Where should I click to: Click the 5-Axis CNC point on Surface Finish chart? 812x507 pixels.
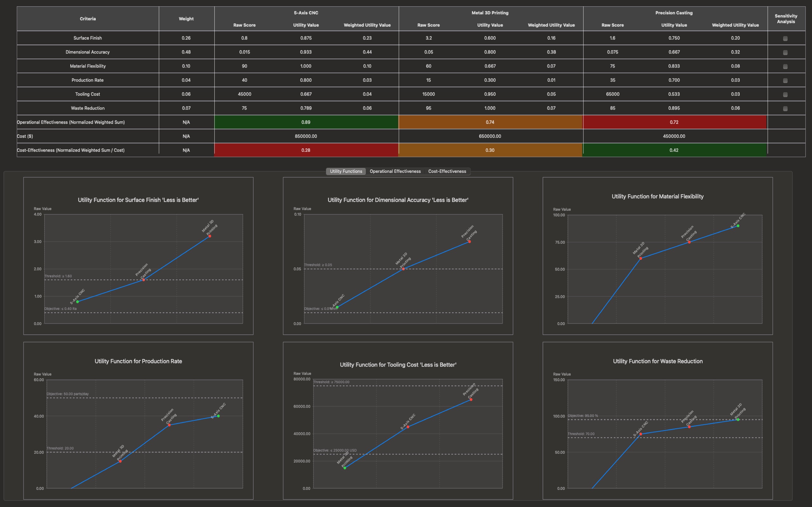coord(77,301)
